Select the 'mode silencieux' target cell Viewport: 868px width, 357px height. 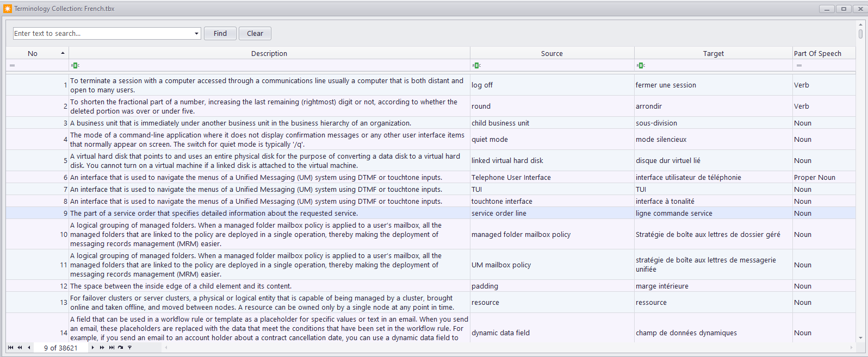click(714, 140)
